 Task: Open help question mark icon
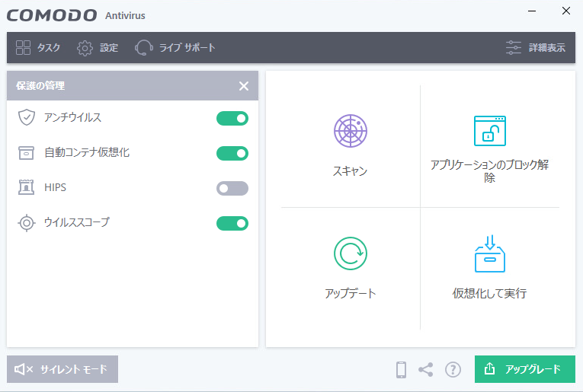click(453, 369)
